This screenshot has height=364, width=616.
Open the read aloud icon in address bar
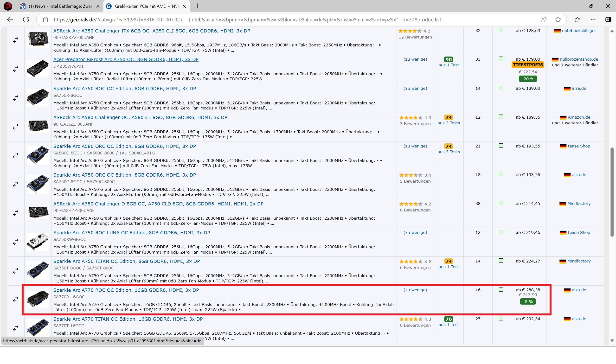[544, 20]
